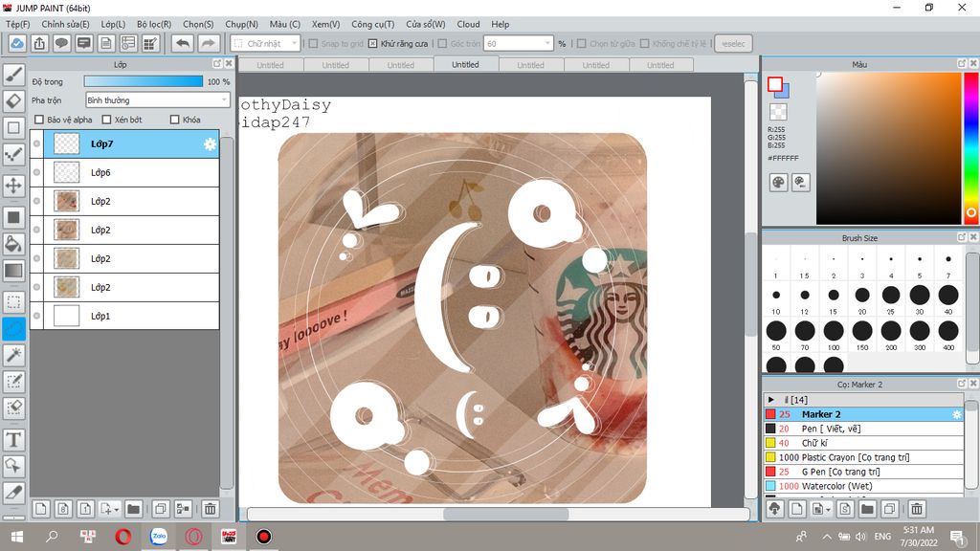Open the palette icon in Màu panel
Image resolution: width=980 pixels, height=551 pixels.
(x=778, y=183)
